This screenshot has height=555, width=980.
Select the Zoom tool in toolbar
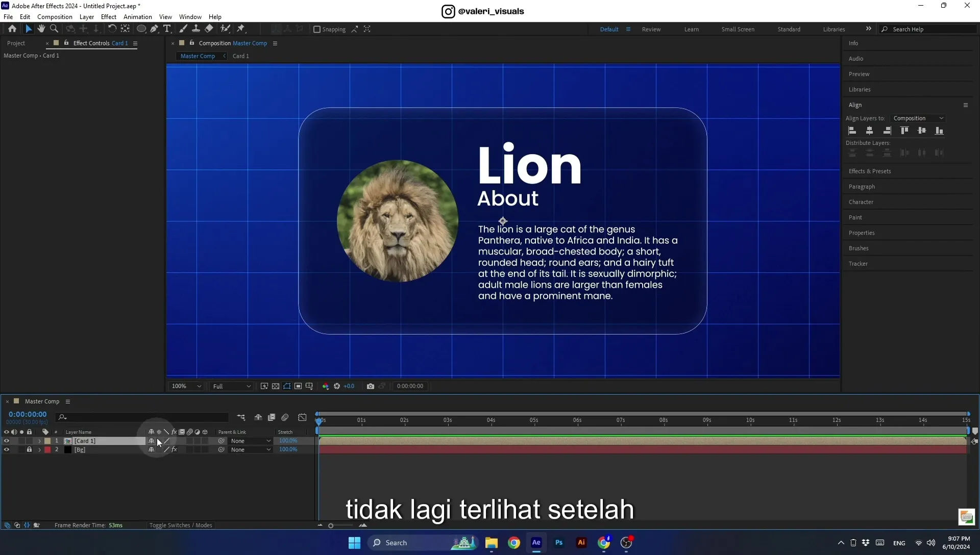click(54, 29)
